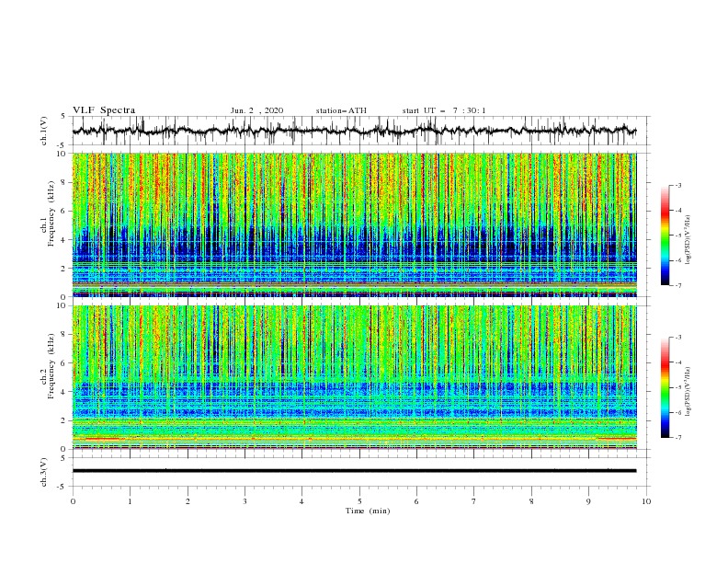Click the "ch.1(V)" axis label
Screen dimensions: 728x563
[x=44, y=131]
